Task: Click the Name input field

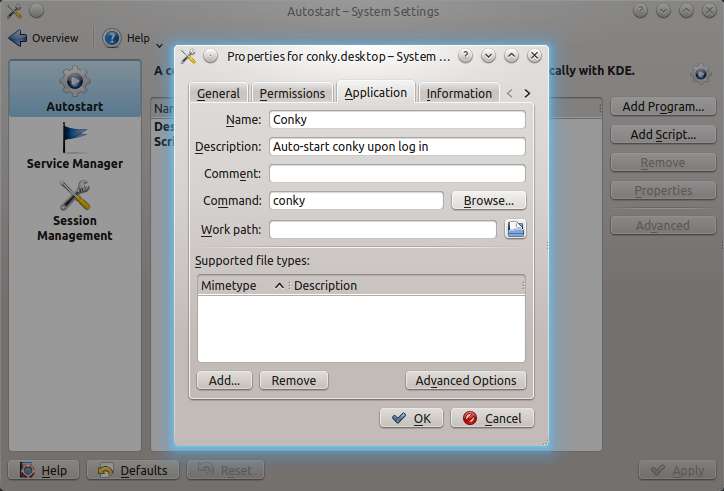Action: point(397,120)
